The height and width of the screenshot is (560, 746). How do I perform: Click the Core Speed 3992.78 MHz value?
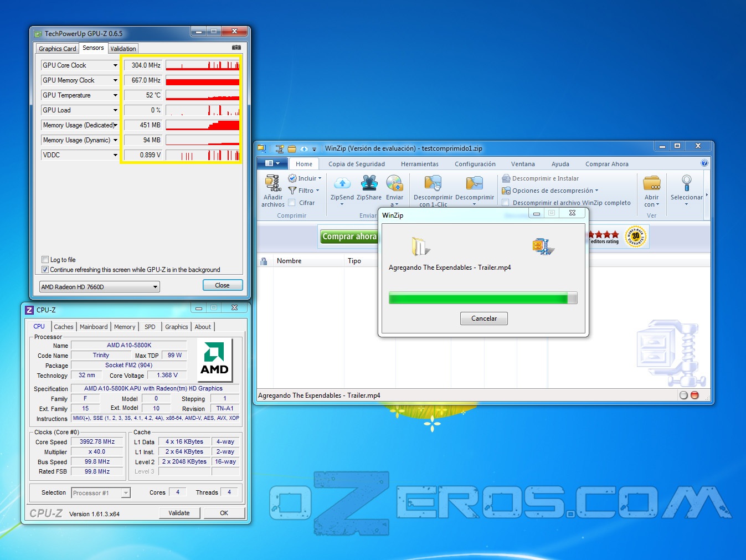(97, 442)
